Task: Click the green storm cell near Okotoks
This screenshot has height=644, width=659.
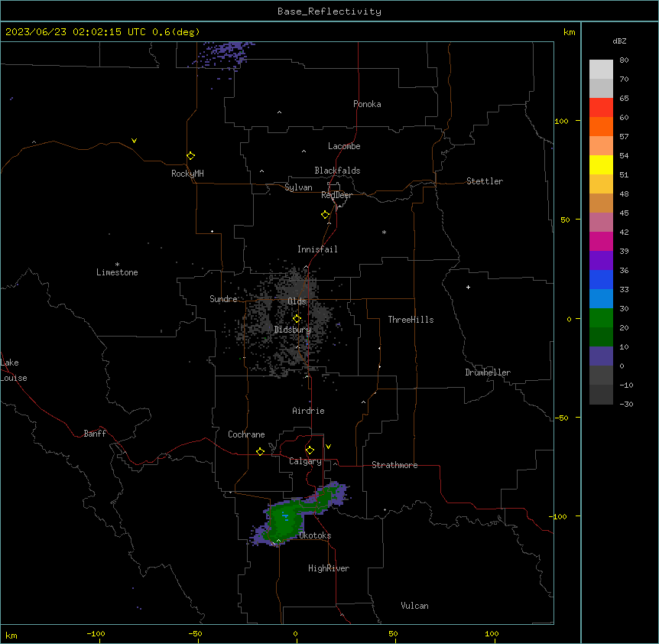Action: [286, 522]
